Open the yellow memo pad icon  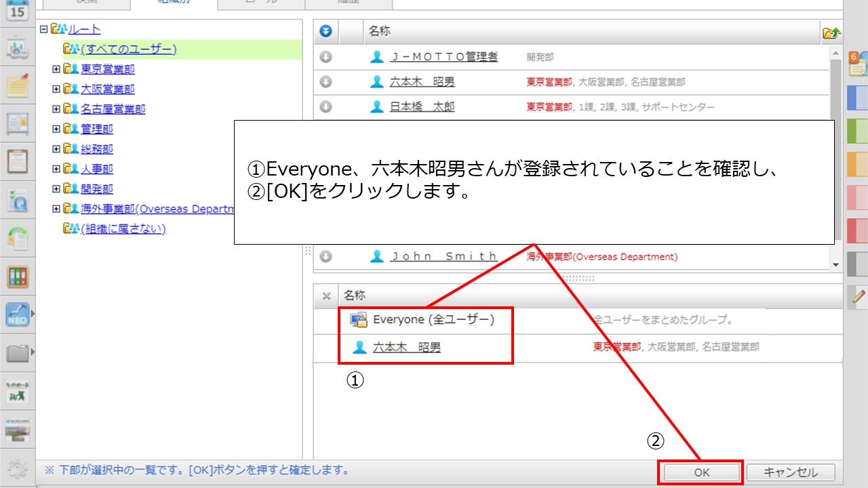point(17,86)
